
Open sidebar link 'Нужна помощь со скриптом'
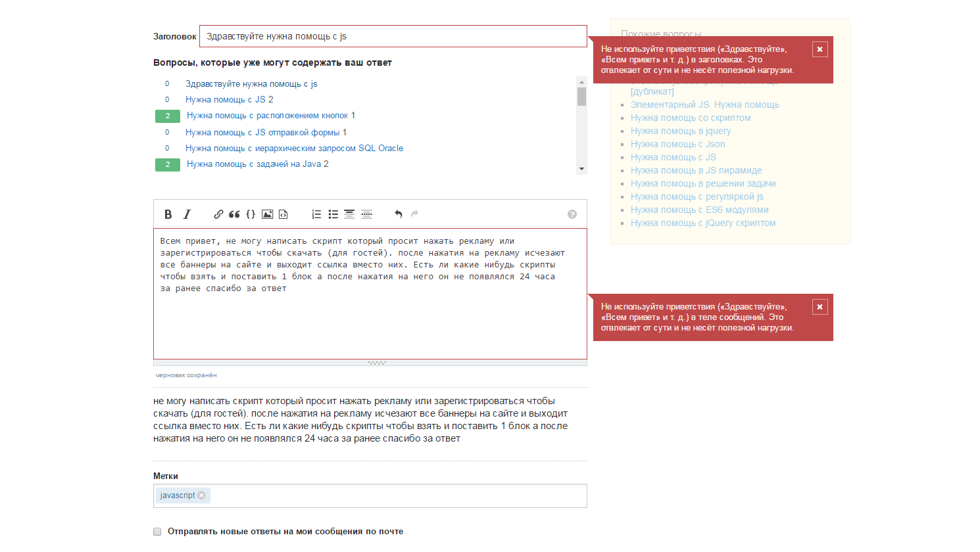pyautogui.click(x=691, y=118)
